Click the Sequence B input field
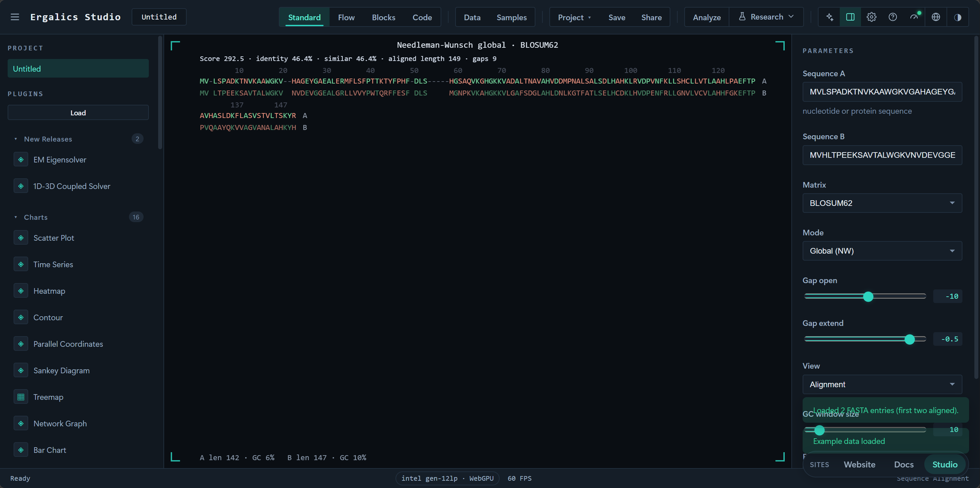This screenshot has width=980, height=488. tap(882, 155)
